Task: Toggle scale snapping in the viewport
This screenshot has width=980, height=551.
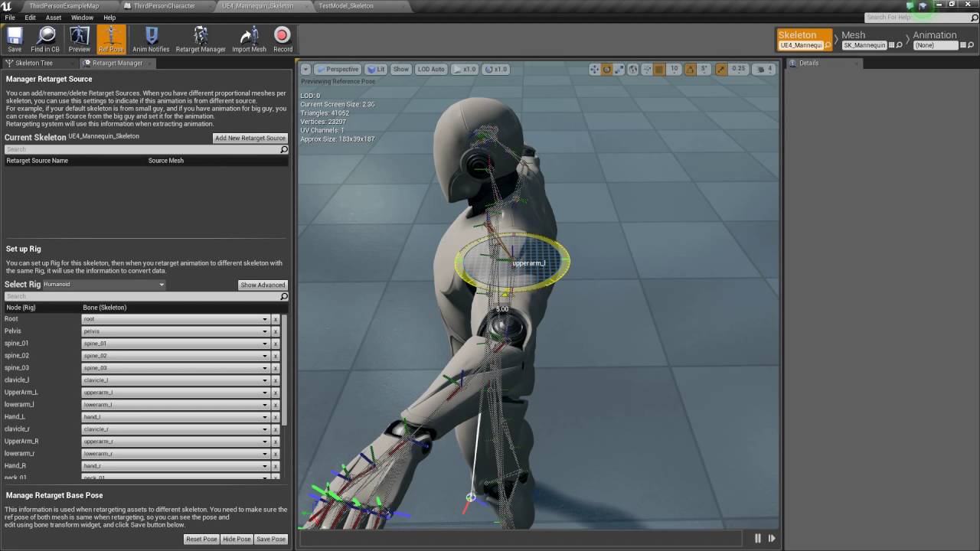Action: (x=720, y=69)
